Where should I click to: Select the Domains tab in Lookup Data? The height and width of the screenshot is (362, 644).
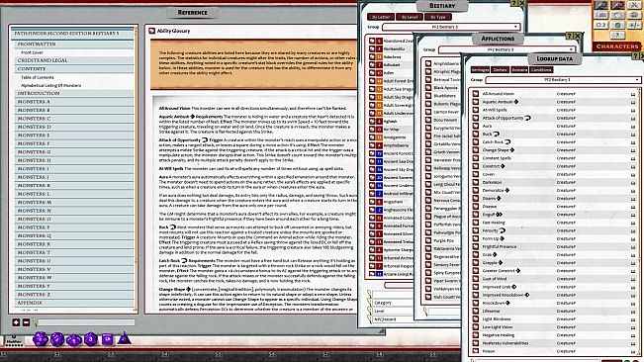click(519, 70)
